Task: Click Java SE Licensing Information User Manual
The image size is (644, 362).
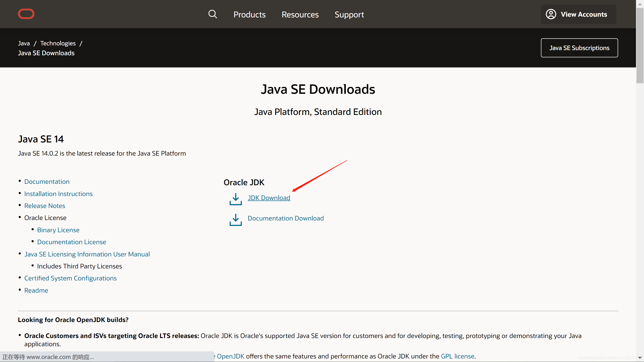Action: click(87, 254)
